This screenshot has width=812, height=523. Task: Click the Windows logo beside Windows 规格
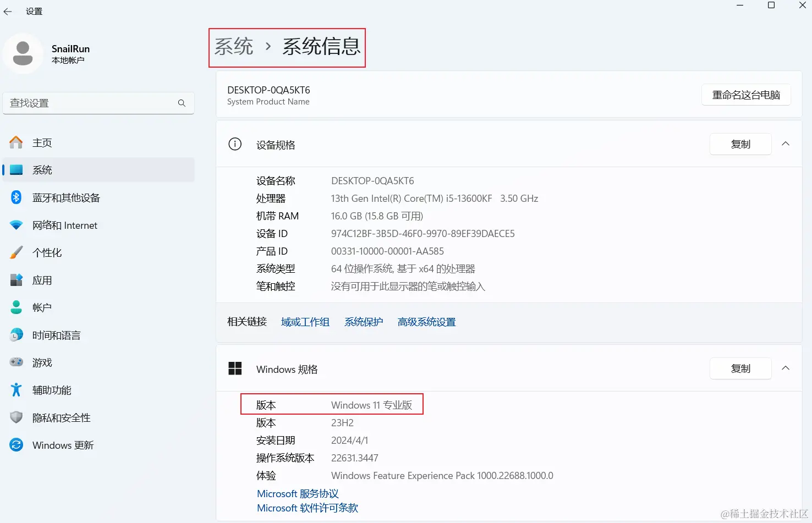[x=235, y=368]
